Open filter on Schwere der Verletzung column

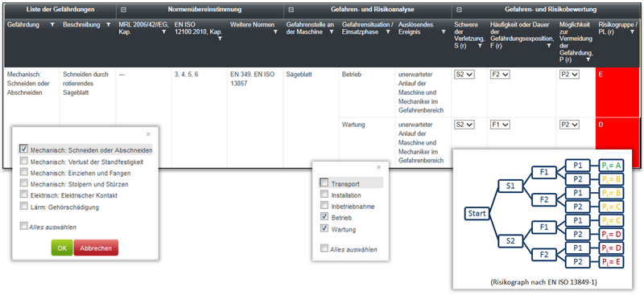479,46
